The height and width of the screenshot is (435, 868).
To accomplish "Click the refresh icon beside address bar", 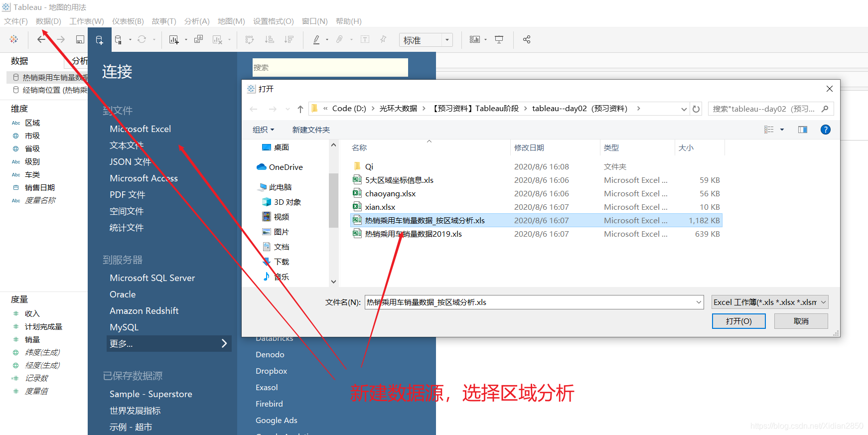I will pyautogui.click(x=697, y=109).
